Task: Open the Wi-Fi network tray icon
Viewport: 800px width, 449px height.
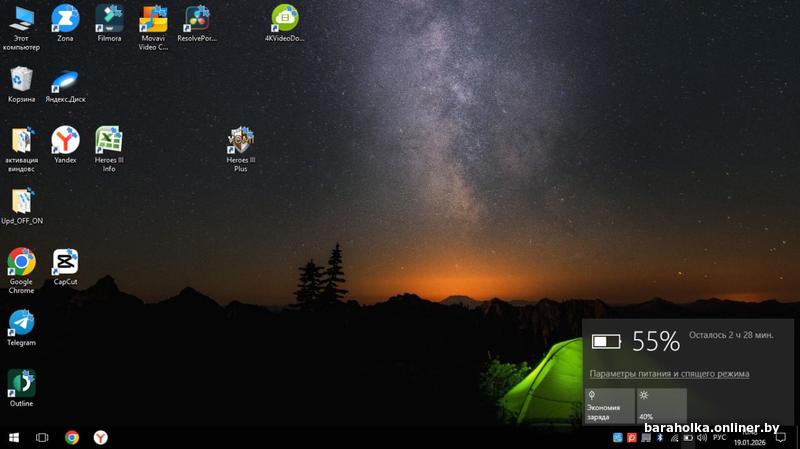Action: click(x=674, y=437)
